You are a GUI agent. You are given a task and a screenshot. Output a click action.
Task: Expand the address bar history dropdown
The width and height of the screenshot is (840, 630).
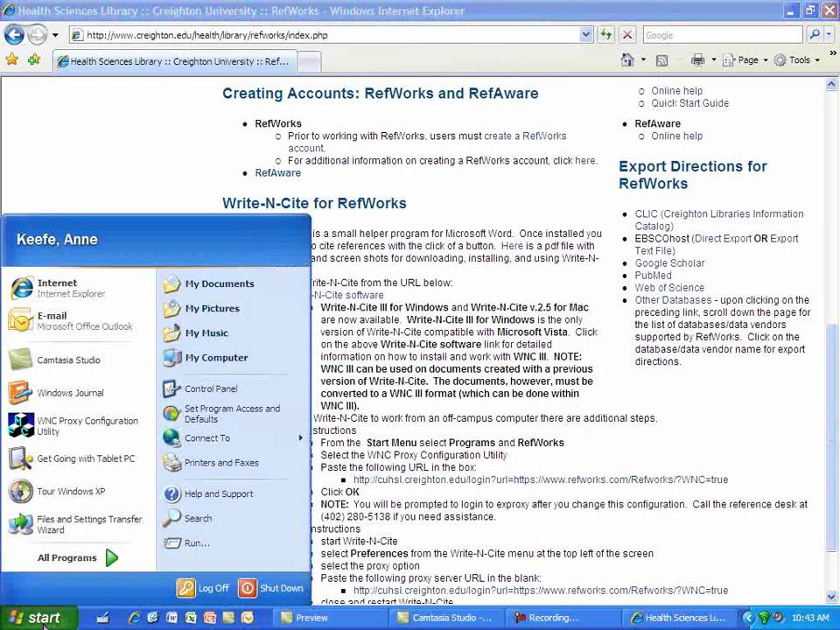coord(586,35)
